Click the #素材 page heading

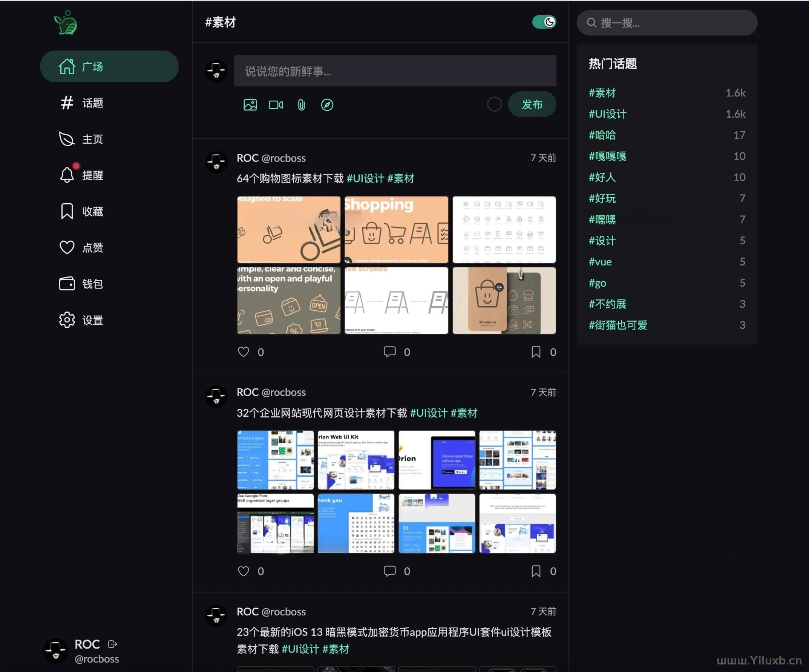click(221, 22)
